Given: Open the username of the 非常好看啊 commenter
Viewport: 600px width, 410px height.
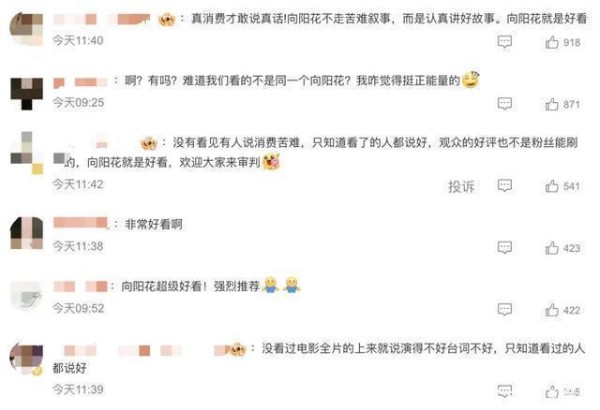Looking at the screenshot, I should click(x=81, y=223).
